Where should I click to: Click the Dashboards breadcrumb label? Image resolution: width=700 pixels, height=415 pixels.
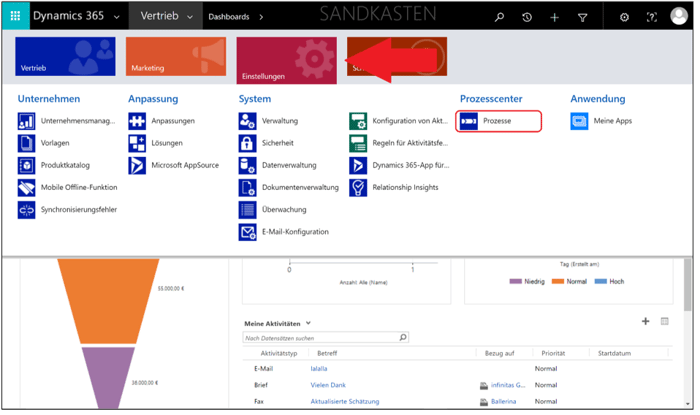coord(229,17)
